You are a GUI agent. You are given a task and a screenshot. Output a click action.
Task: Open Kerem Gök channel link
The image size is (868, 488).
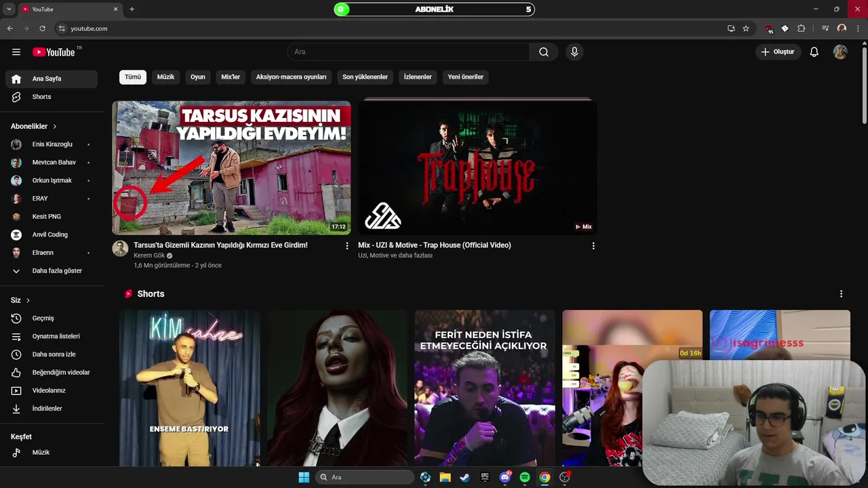coord(149,256)
